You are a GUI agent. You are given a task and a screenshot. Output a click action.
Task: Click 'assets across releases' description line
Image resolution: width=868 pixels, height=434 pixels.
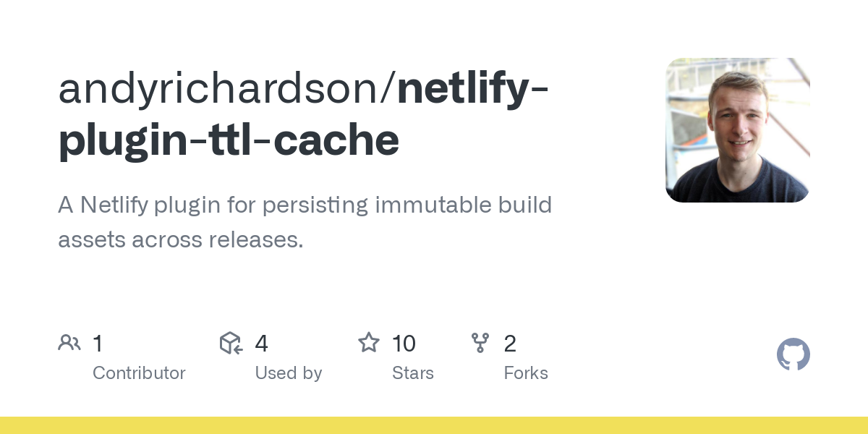[x=180, y=239]
